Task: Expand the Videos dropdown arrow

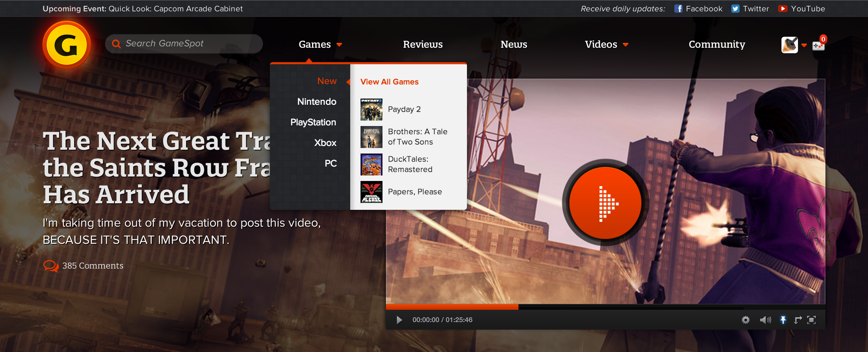Action: coord(626,45)
